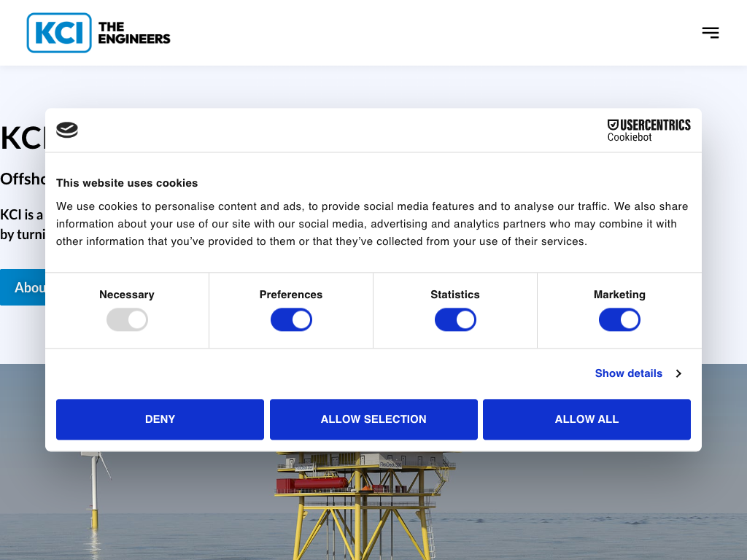747x560 pixels.
Task: Open the Usercentrics Cookiebot logo link
Action: tap(649, 130)
